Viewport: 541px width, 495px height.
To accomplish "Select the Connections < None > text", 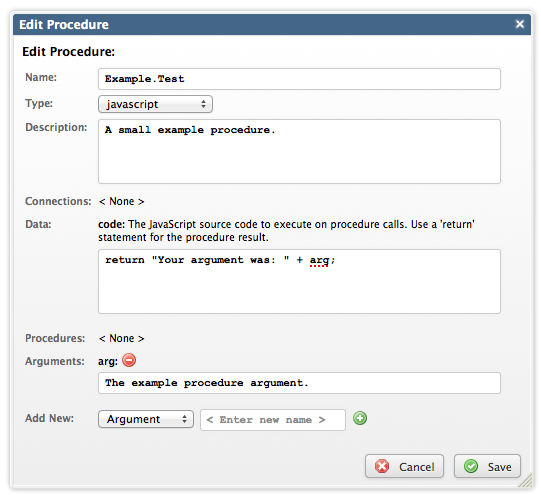I will pos(121,201).
